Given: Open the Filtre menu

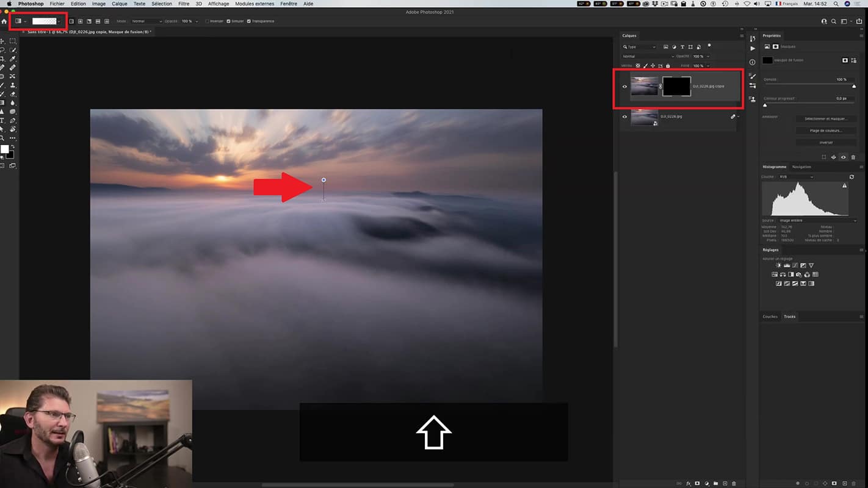Looking at the screenshot, I should (x=184, y=4).
